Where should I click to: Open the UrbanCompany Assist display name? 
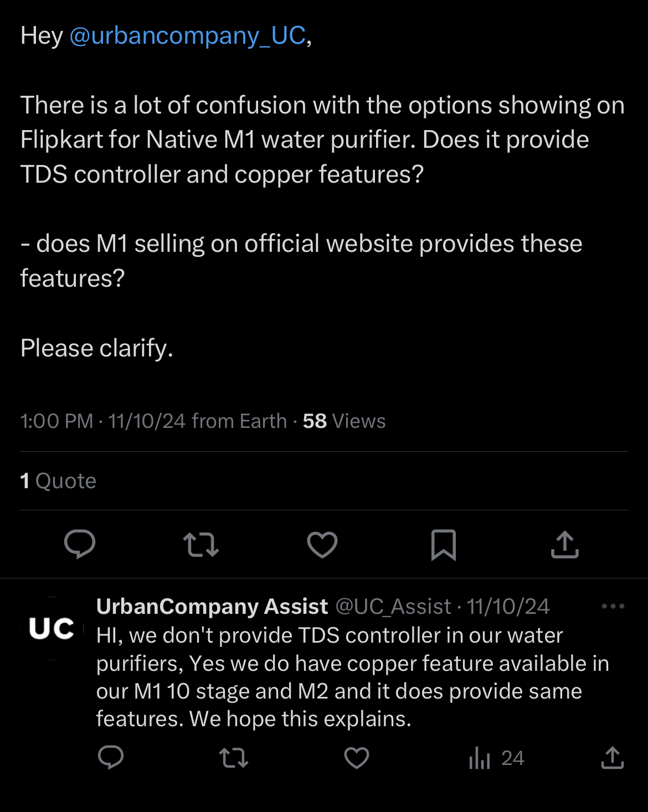click(x=212, y=607)
